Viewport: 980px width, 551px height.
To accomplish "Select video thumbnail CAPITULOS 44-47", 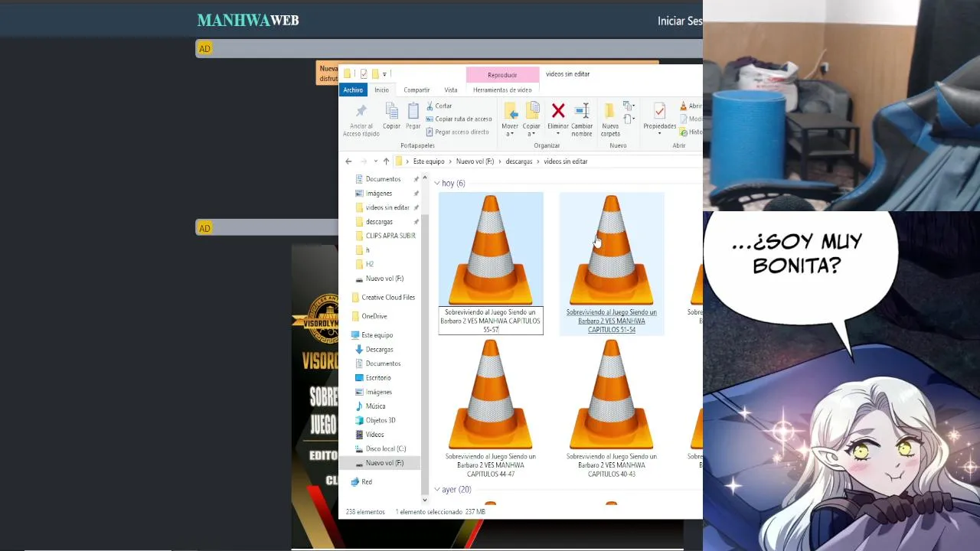I will 491,409.
